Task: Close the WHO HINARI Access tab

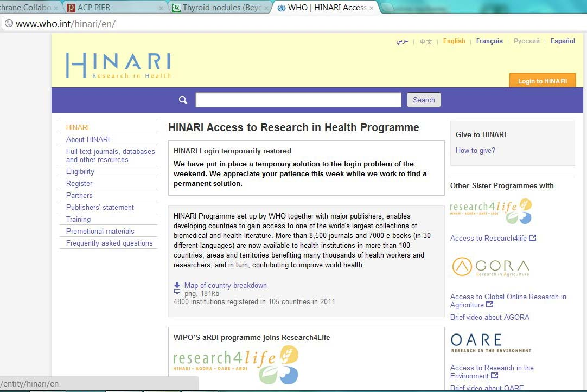Action: coord(372,8)
